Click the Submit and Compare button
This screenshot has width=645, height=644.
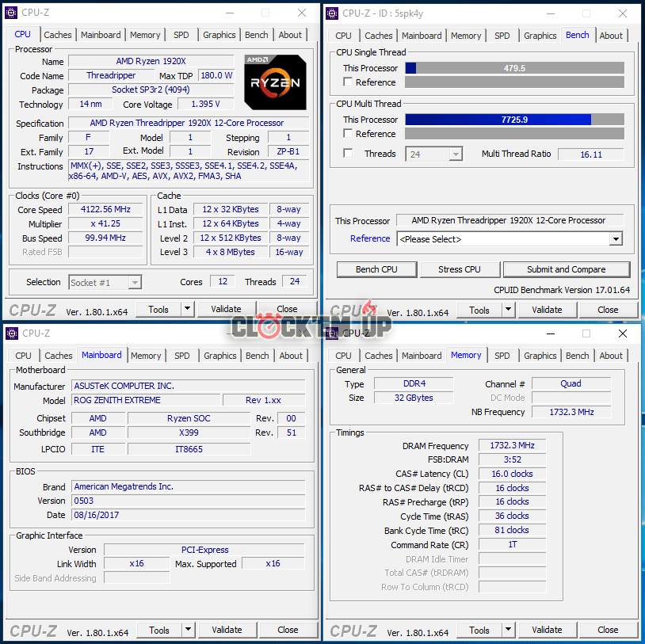point(566,269)
